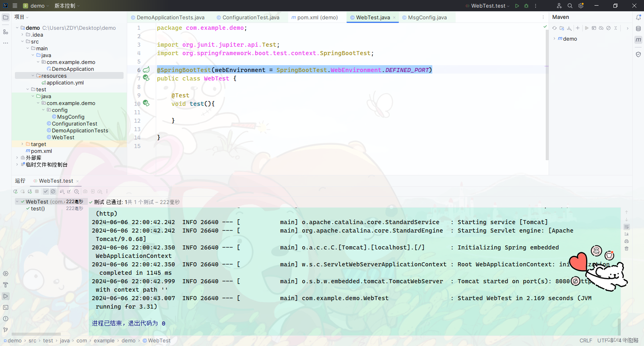644x346 pixels.
Task: Toggle the Project tool window button
Action: (6, 17)
